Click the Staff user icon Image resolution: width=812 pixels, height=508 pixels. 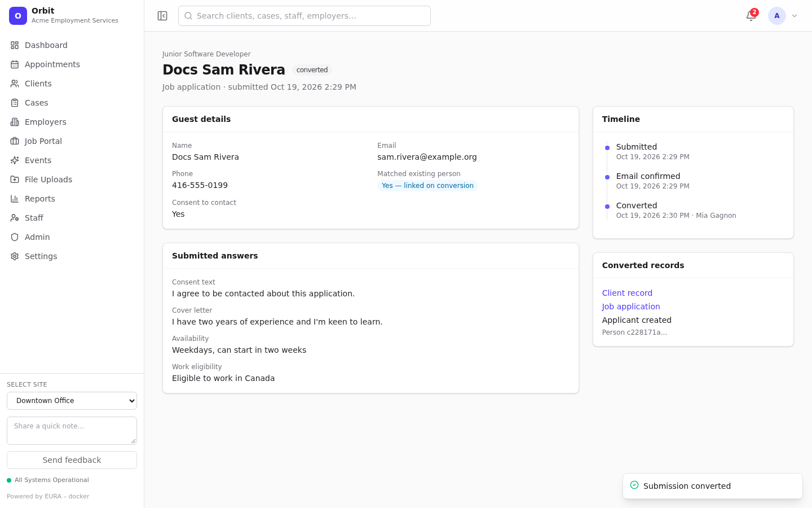(15, 218)
